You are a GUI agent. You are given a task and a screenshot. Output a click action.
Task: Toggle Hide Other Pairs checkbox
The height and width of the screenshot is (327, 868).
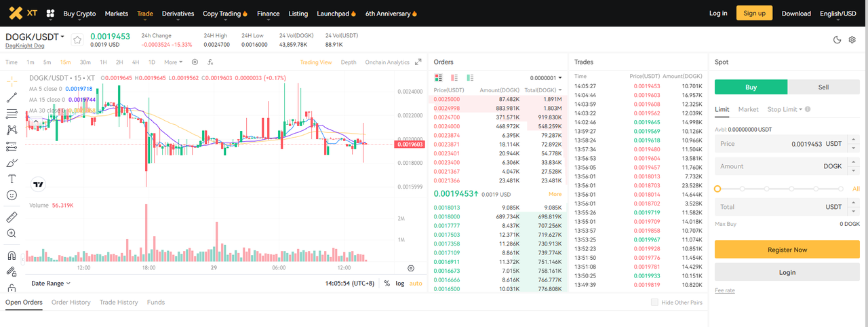tap(654, 303)
